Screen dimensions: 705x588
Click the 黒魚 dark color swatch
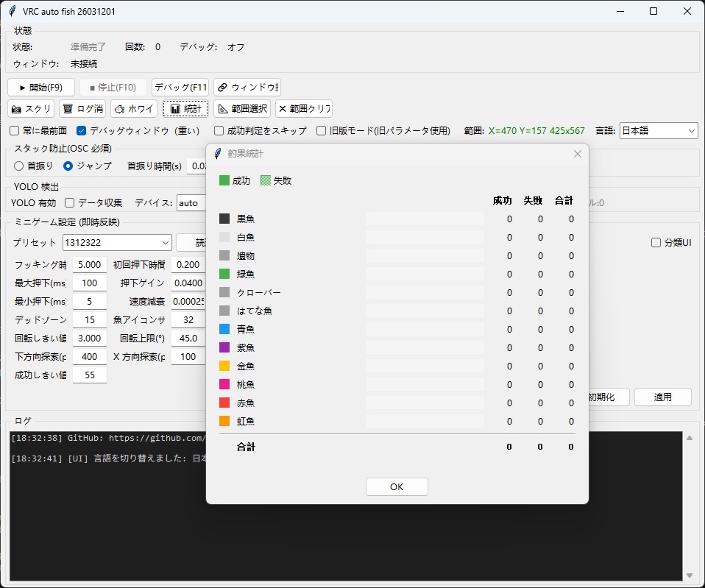point(224,219)
